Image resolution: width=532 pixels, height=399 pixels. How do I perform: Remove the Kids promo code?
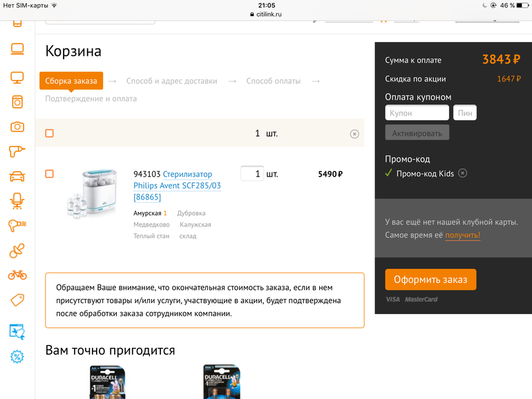tap(463, 173)
